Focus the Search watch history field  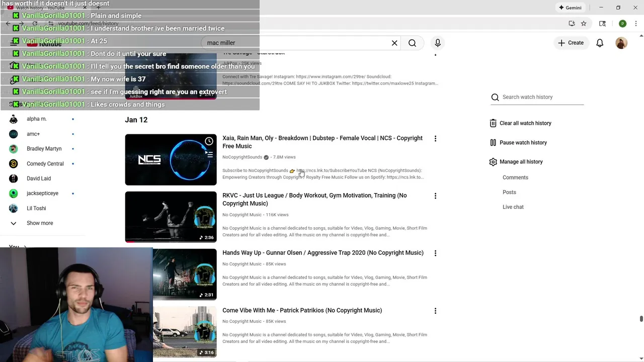point(537,97)
